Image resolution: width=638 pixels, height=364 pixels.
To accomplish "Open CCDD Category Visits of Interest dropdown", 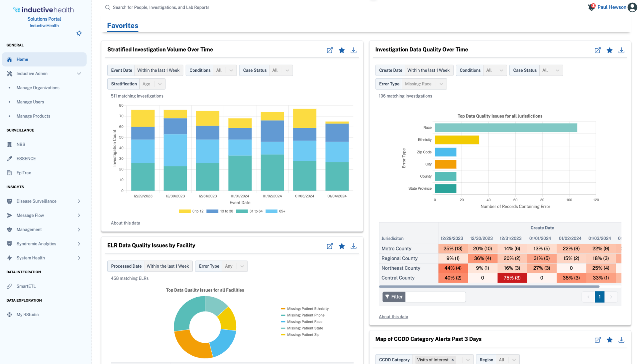I will coord(443,360).
